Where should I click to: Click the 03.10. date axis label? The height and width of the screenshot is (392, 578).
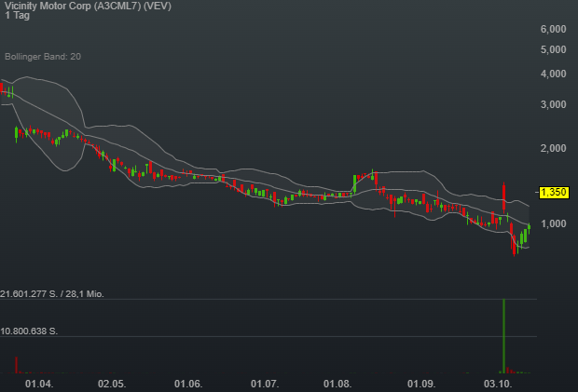[x=498, y=384]
